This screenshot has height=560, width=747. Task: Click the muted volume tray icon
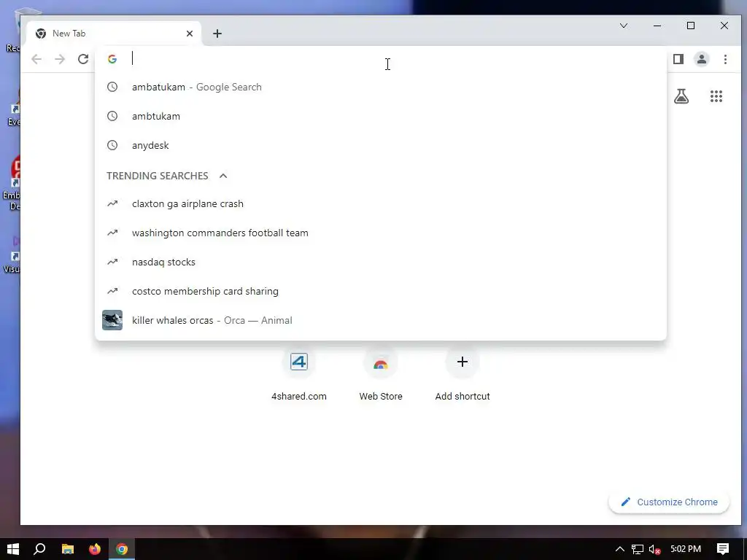(x=654, y=549)
